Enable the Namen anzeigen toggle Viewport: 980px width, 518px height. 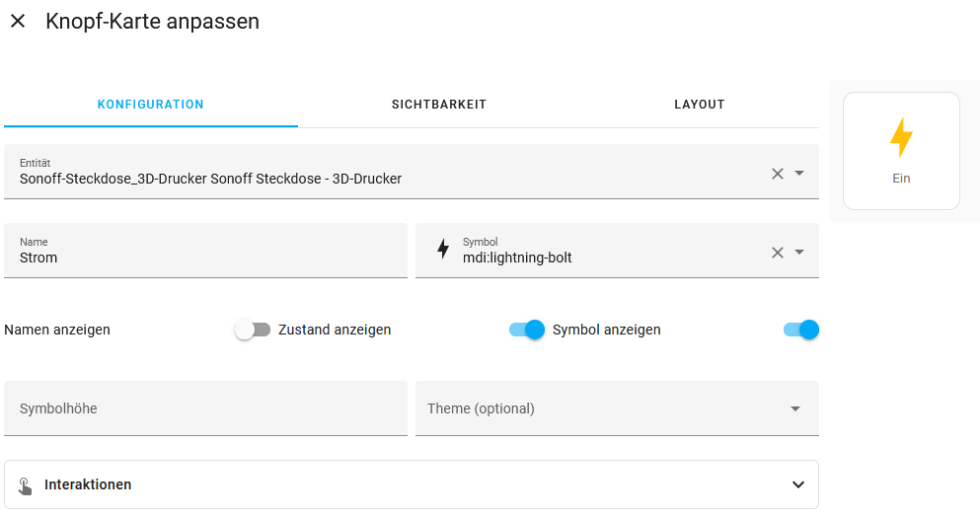point(253,330)
